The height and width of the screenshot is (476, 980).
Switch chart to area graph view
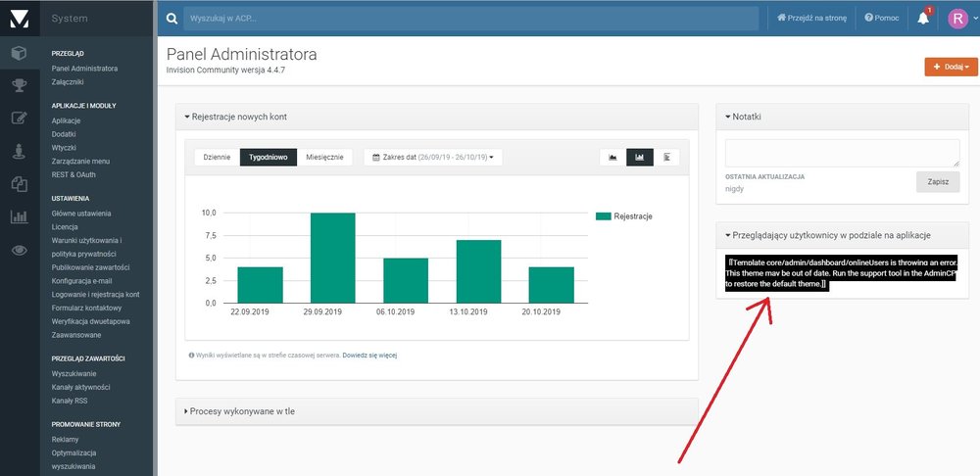pos(612,157)
